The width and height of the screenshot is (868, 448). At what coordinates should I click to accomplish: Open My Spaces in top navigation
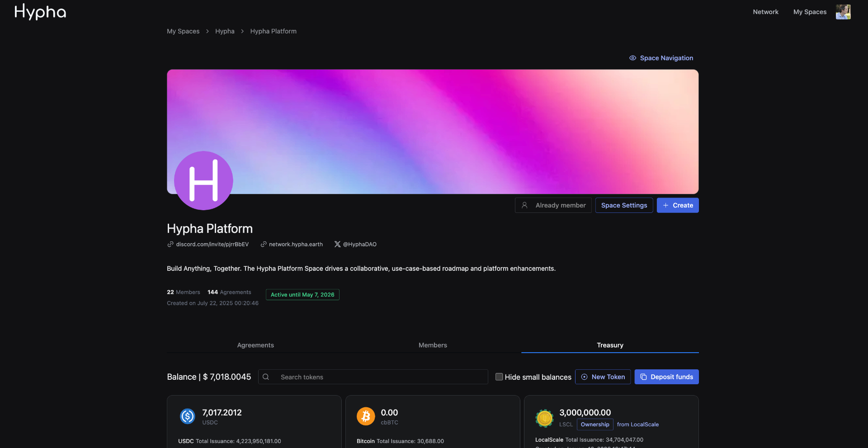point(810,12)
